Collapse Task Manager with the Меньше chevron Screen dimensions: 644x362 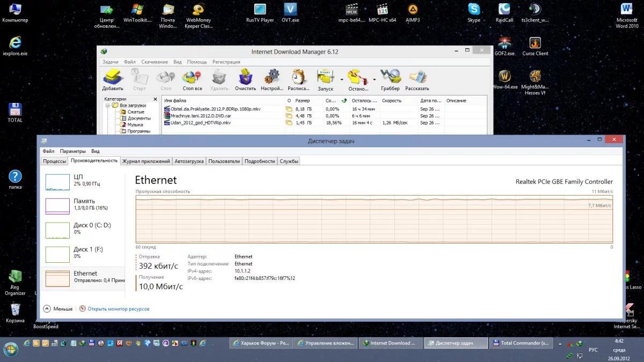[47, 309]
